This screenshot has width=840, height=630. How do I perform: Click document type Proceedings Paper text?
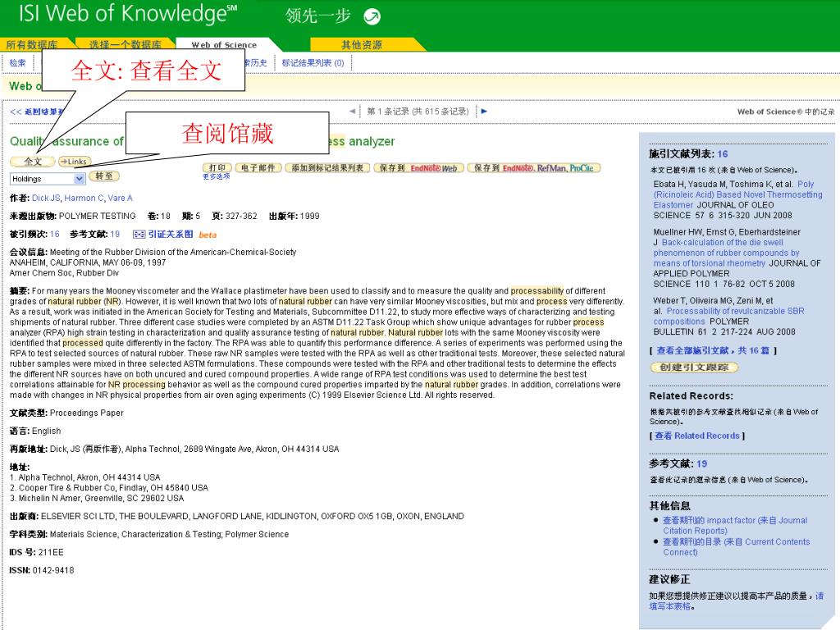pyautogui.click(x=86, y=413)
